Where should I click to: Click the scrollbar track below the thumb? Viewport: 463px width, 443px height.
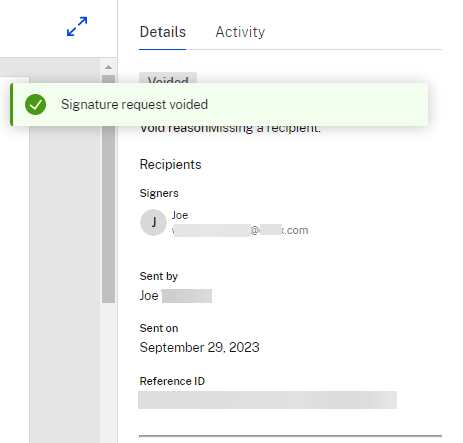[108, 373]
